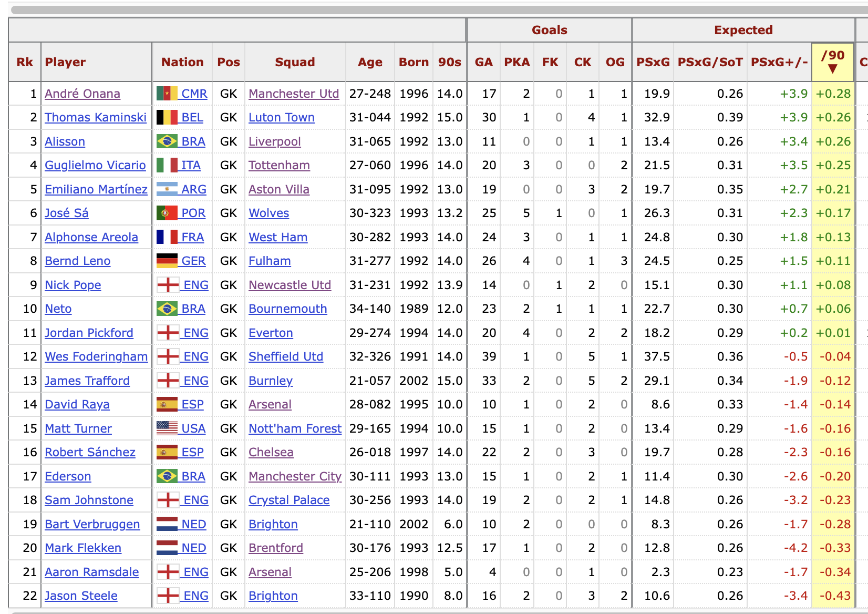The height and width of the screenshot is (614, 868).
Task: Sort by PSxG column header
Action: [653, 62]
